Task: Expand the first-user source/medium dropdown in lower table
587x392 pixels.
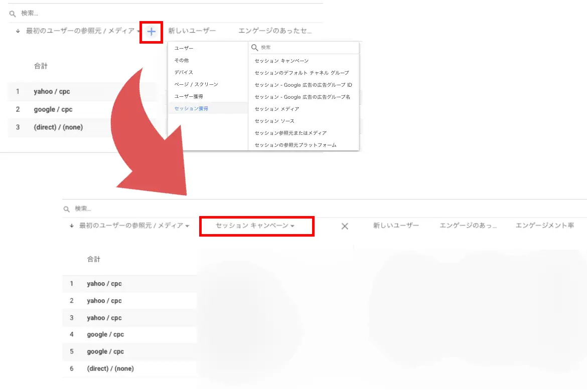Action: click(187, 226)
